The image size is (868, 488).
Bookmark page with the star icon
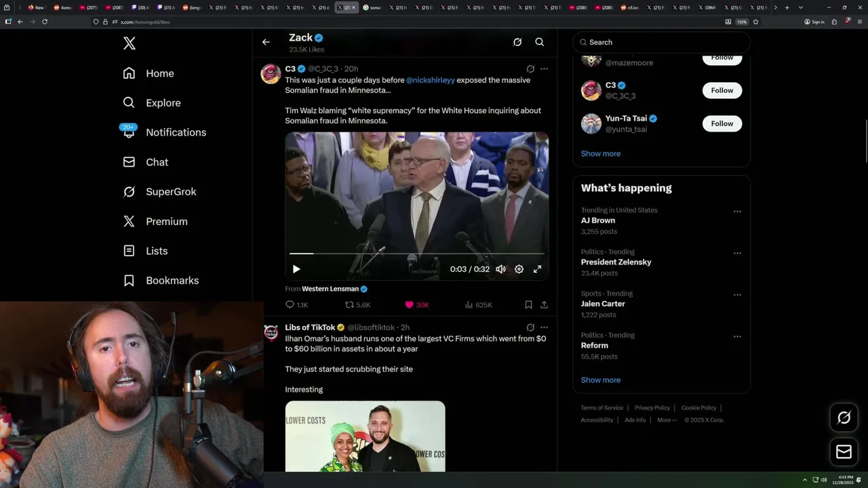click(755, 22)
